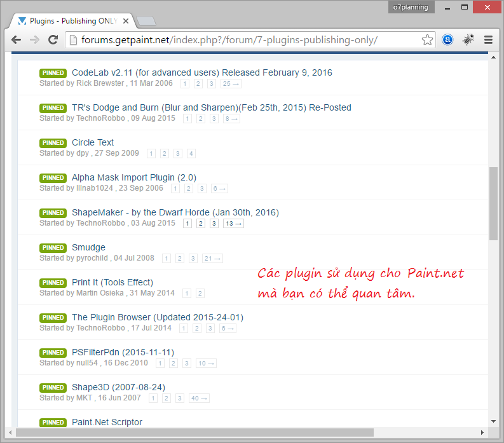Image resolution: width=504 pixels, height=443 pixels.
Task: Open the bug extension icon in toolbar
Action: (468, 40)
